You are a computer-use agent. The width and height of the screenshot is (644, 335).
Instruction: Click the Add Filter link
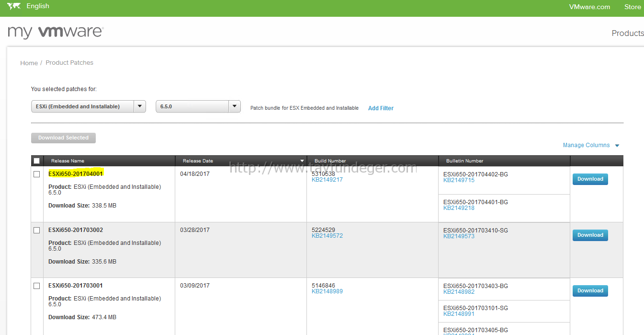coord(381,108)
